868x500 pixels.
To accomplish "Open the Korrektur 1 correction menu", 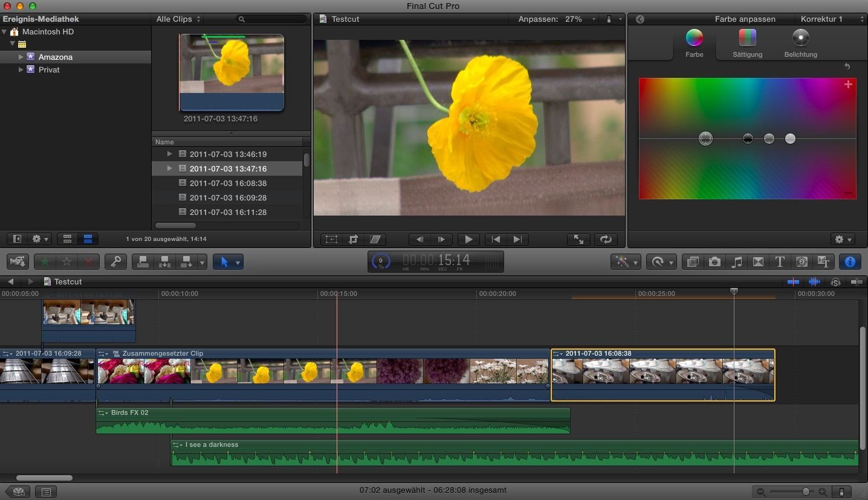I will [x=832, y=19].
